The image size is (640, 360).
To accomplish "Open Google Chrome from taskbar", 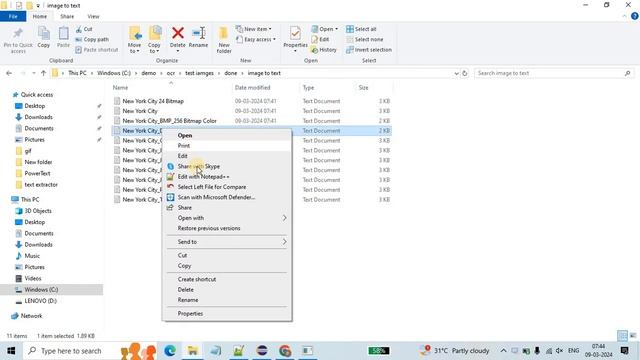I will (285, 351).
